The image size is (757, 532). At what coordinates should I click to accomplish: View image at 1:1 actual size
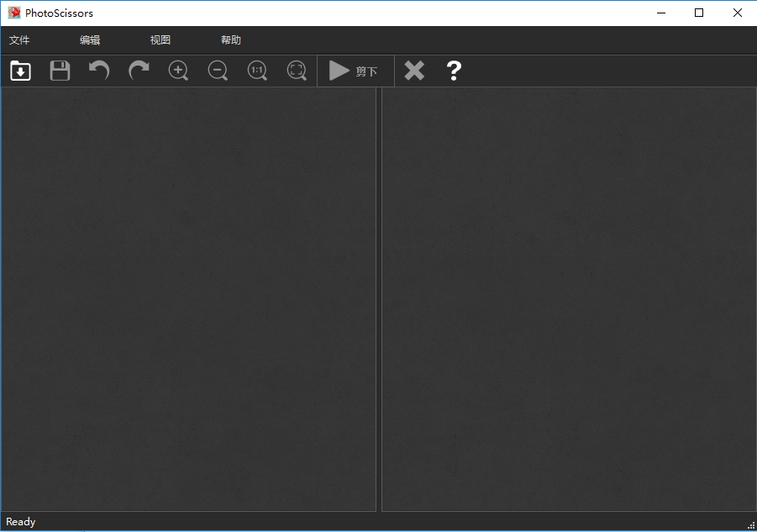click(257, 71)
